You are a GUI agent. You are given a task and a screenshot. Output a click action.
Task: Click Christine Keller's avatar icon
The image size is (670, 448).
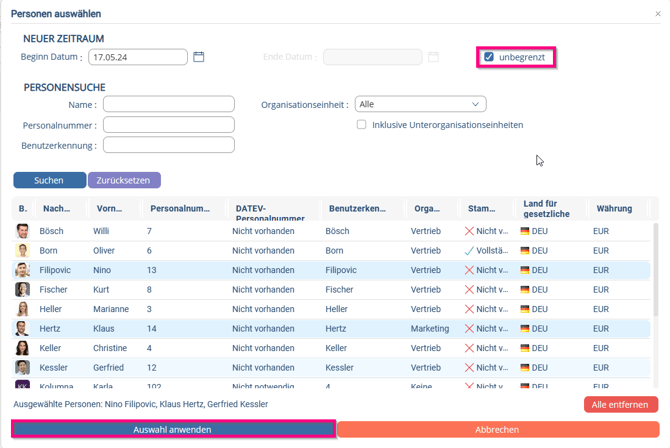pos(22,348)
